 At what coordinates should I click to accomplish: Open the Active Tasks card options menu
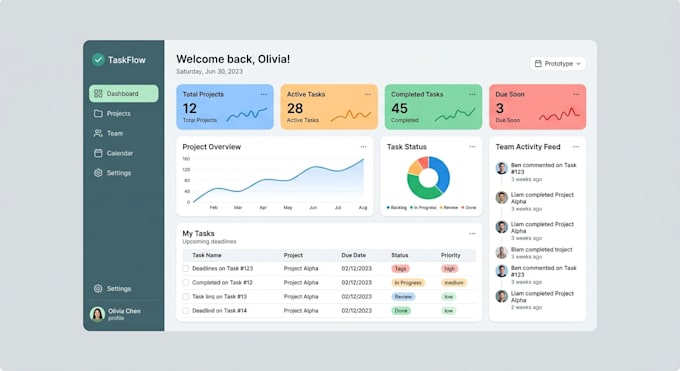[x=368, y=95]
